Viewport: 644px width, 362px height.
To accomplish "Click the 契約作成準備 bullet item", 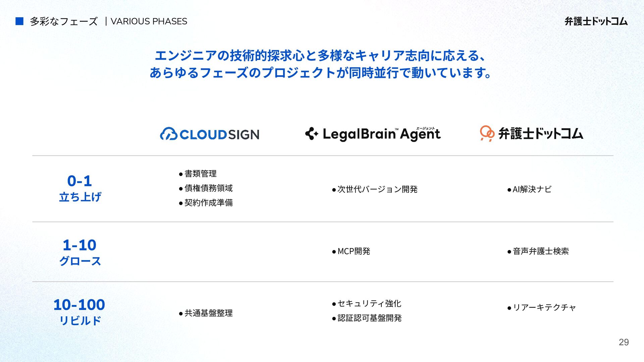I will (x=208, y=202).
